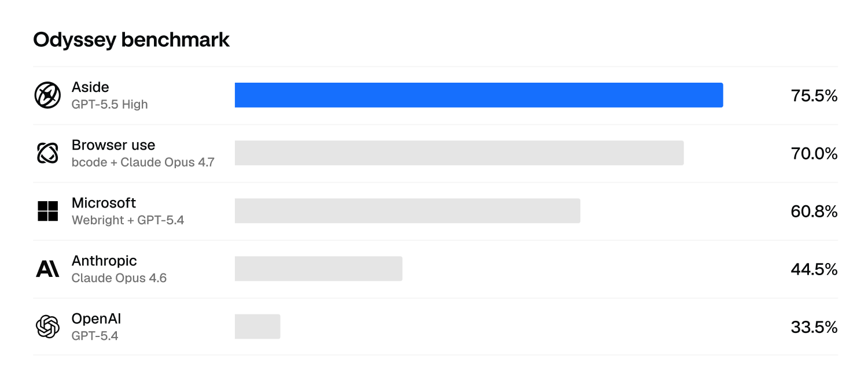Screen dimensions: 868x385
Task: Click the Microsoft four-square logo
Action: click(47, 211)
